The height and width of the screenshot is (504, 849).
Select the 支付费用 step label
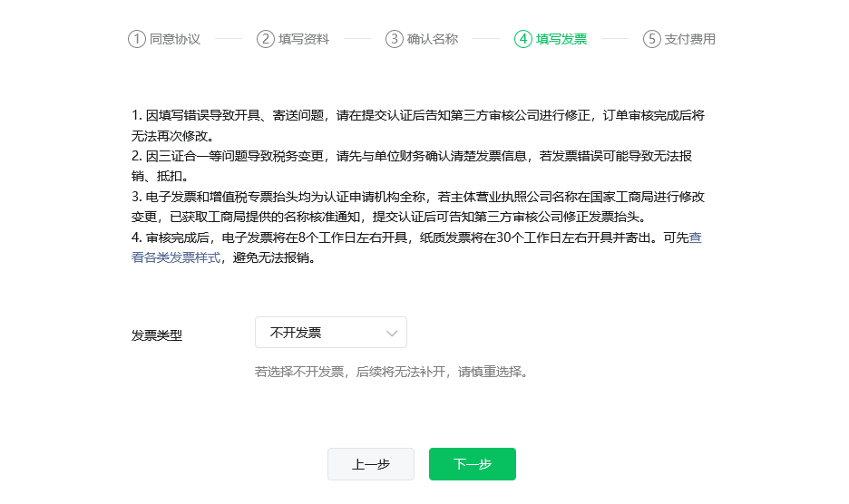point(690,39)
